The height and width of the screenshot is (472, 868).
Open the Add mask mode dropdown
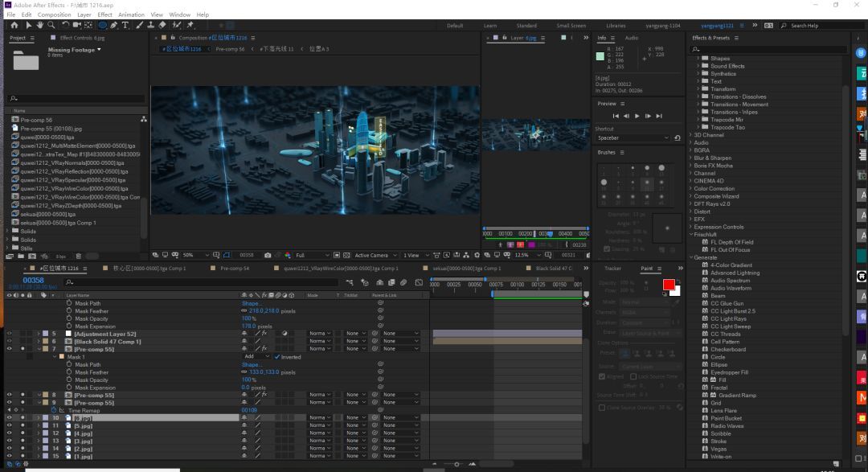coord(256,357)
